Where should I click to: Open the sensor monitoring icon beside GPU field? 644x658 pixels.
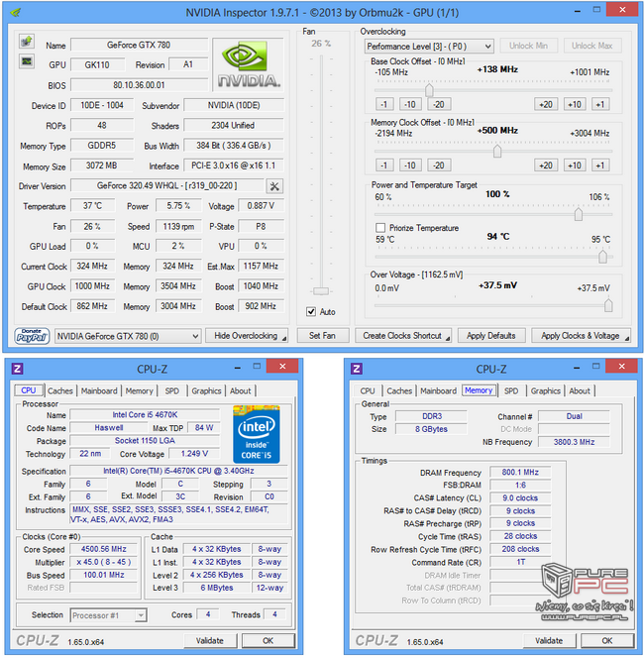coord(27,62)
